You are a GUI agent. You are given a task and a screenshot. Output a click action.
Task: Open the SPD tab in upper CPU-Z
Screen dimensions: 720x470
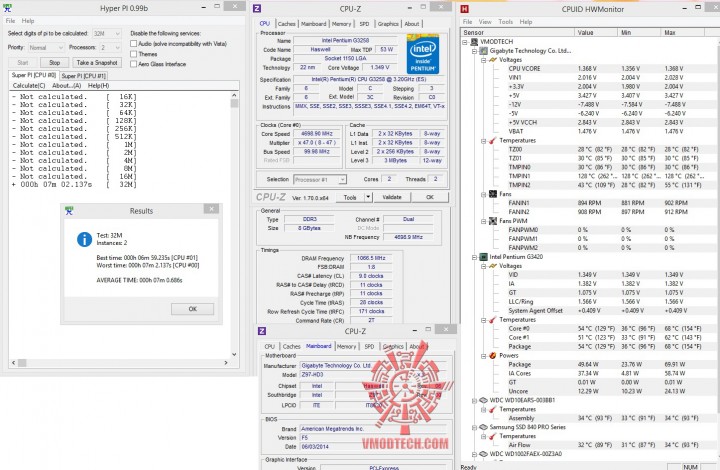[x=364, y=24]
